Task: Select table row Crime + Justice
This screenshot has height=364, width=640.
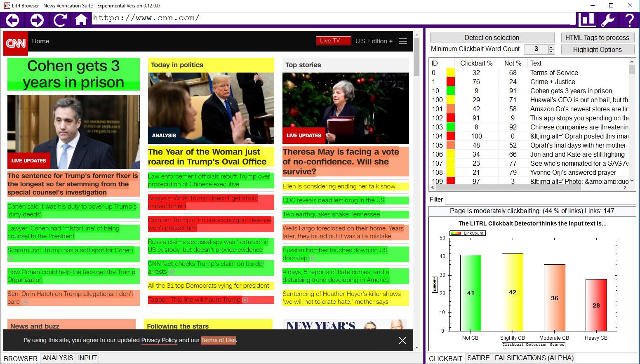Action: click(529, 82)
